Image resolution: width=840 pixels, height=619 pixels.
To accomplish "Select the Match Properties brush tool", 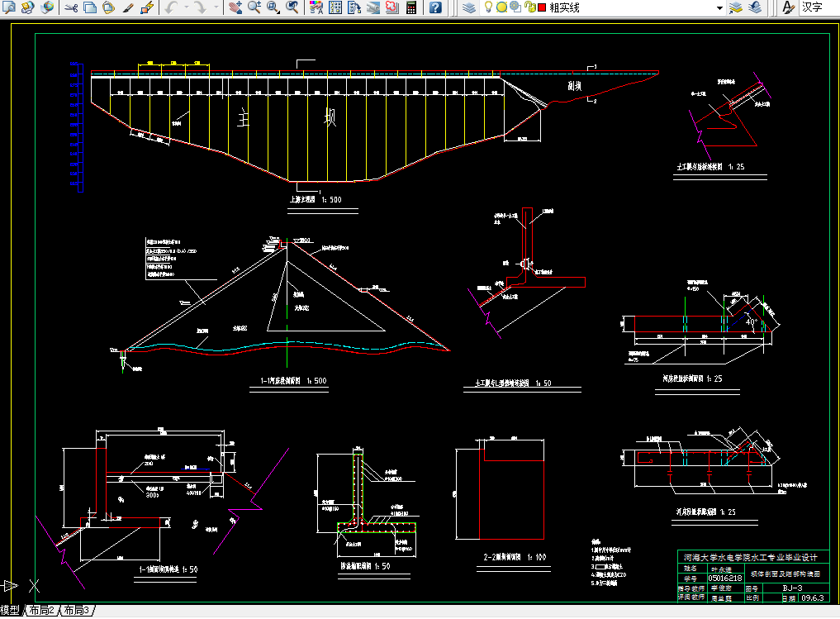I will pos(128,7).
